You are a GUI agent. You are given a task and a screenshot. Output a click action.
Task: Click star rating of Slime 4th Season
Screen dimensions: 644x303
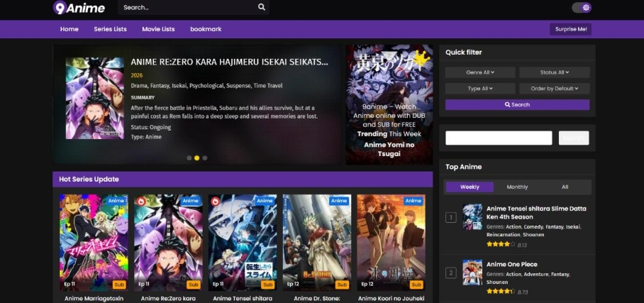(x=501, y=244)
